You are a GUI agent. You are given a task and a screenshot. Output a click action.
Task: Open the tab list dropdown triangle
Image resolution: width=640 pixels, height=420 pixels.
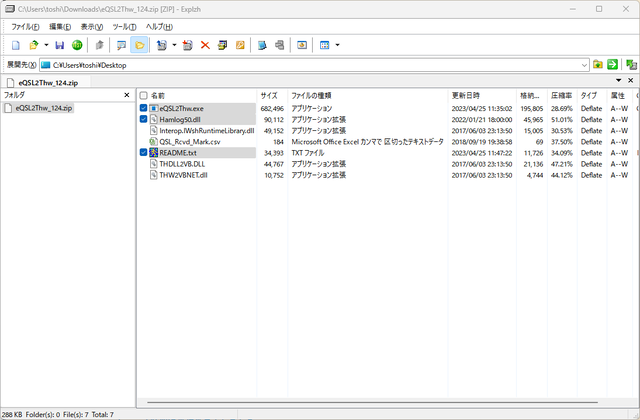point(619,80)
